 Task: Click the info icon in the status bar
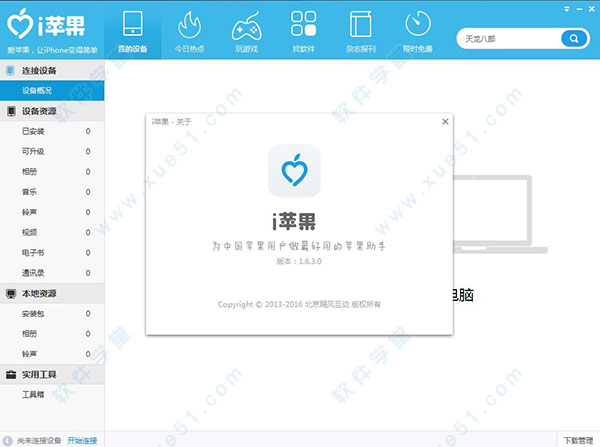click(8, 441)
